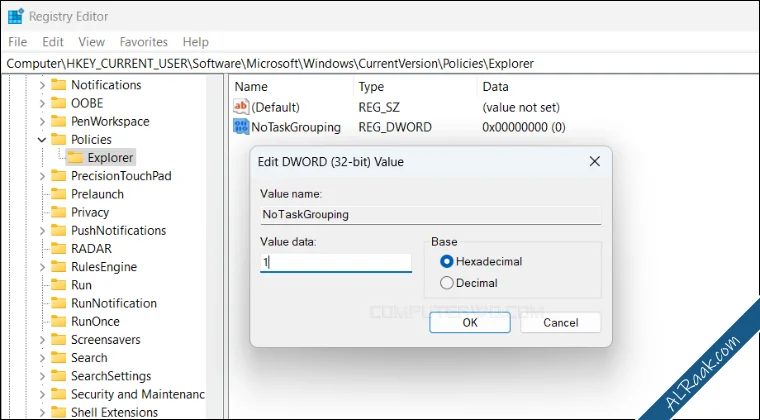Click the Data column header
Screen dimensions: 760x420
pos(495,87)
